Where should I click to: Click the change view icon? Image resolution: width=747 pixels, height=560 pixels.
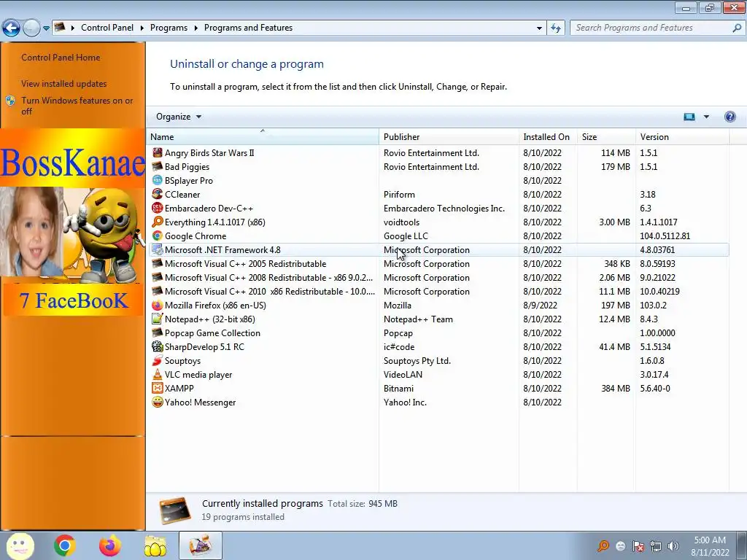tap(689, 117)
